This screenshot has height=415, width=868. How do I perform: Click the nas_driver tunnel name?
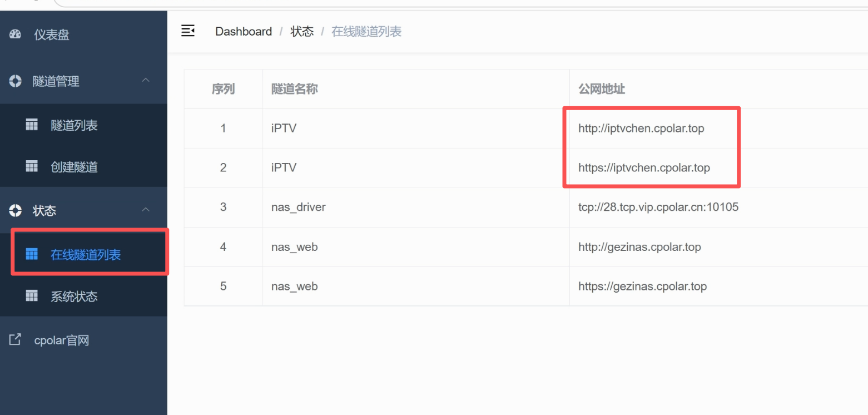[x=299, y=207]
